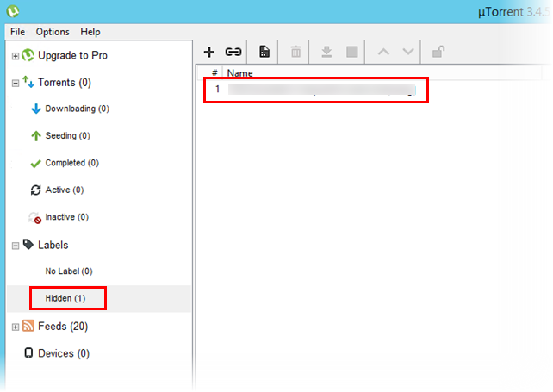The width and height of the screenshot is (553, 392).
Task: Select Torrents (0) category
Action: (x=65, y=83)
